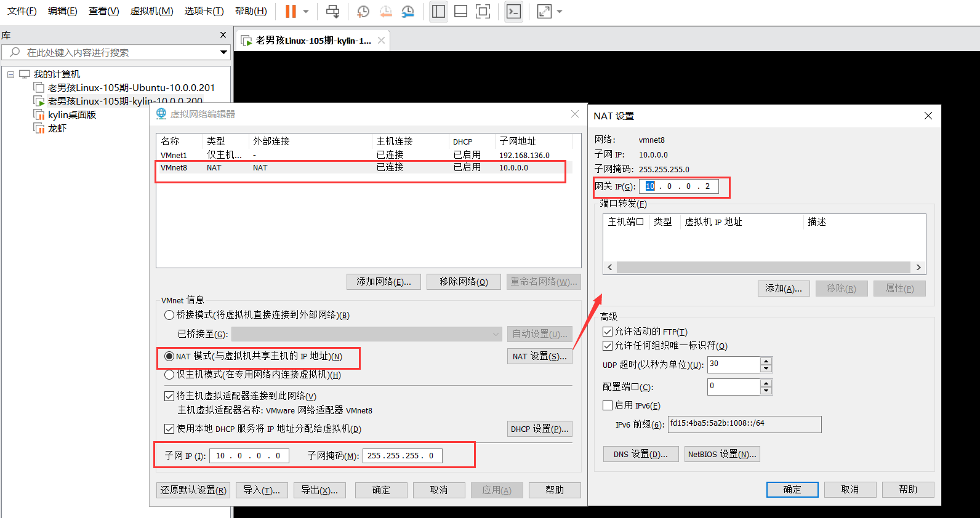Click 添加(A) port forwarding button
980x518 pixels.
pos(784,289)
